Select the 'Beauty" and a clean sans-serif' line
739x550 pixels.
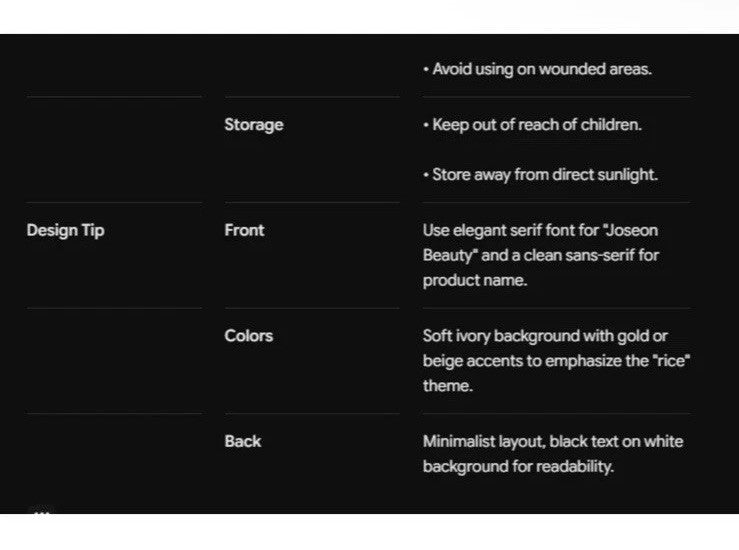point(541,255)
